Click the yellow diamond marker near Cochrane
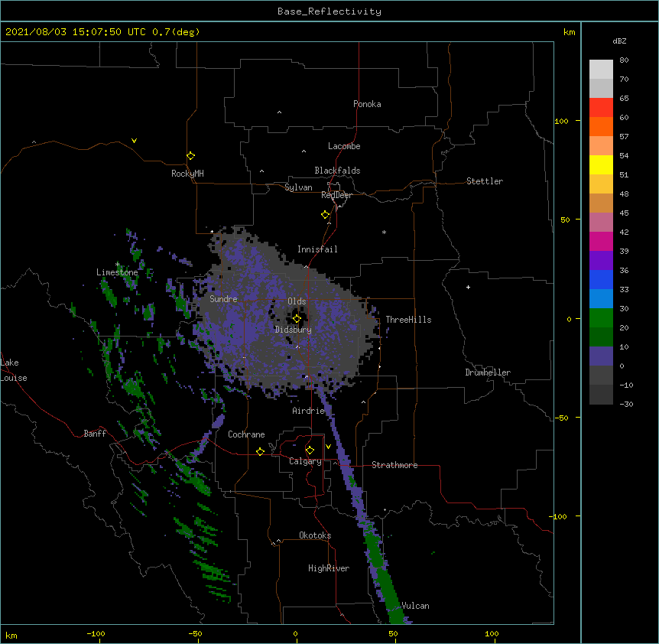This screenshot has height=644, width=659. tap(260, 451)
